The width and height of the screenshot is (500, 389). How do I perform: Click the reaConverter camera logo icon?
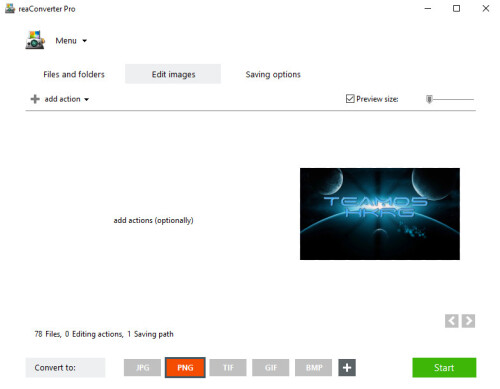[x=35, y=40]
